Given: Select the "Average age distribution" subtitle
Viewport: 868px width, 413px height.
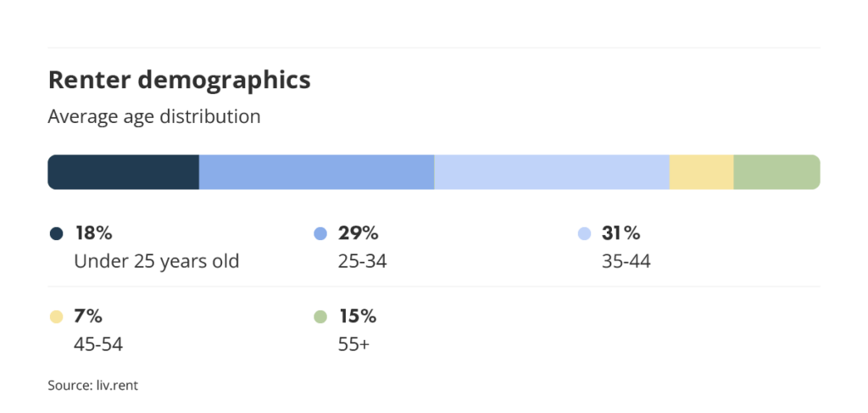Looking at the screenshot, I should click(x=154, y=116).
